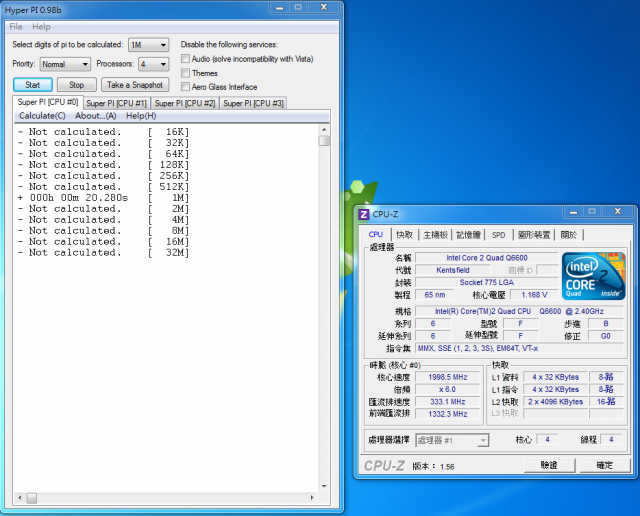
Task: Open the Help(H) menu in Super PI
Action: [x=141, y=116]
